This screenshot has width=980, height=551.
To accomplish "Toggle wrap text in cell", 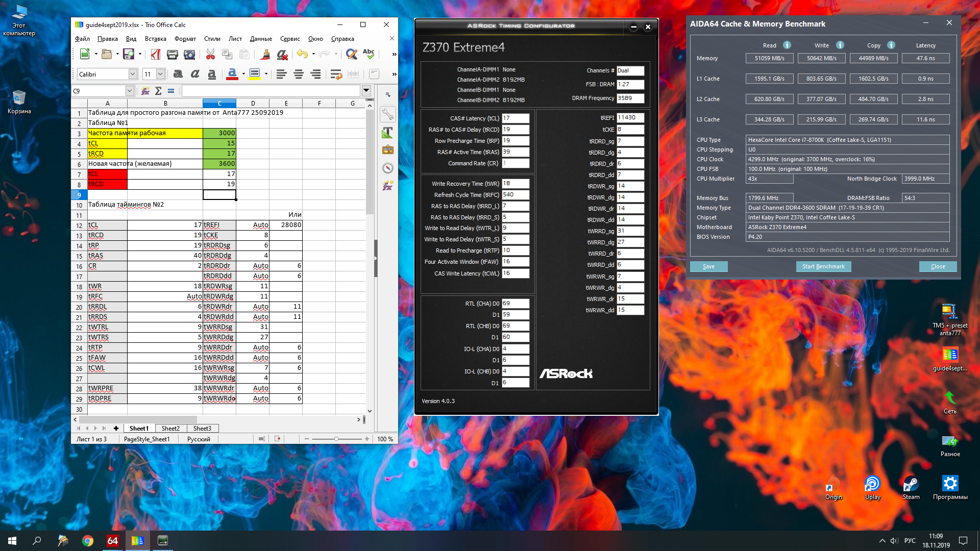I will point(336,74).
